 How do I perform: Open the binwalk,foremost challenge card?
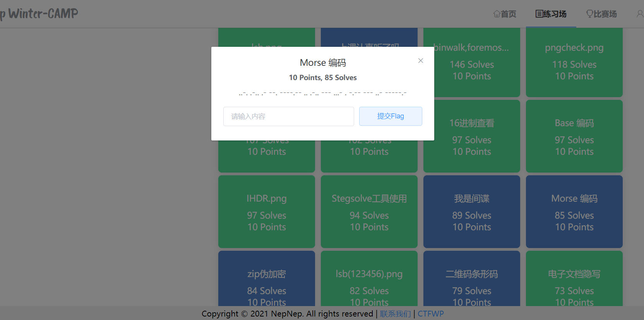pos(471,62)
